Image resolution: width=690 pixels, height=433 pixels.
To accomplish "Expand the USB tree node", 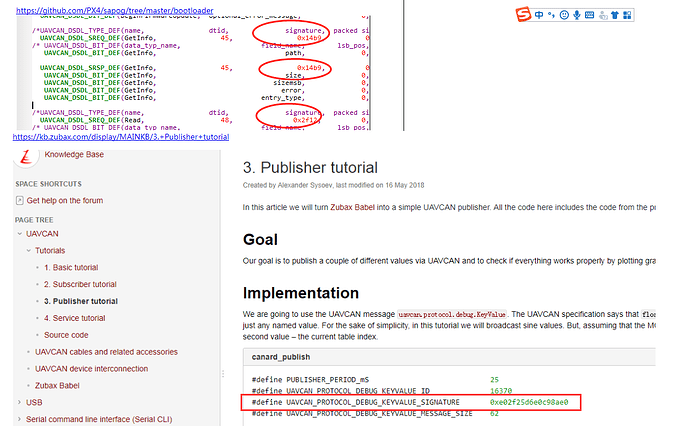I will pos(19,402).
